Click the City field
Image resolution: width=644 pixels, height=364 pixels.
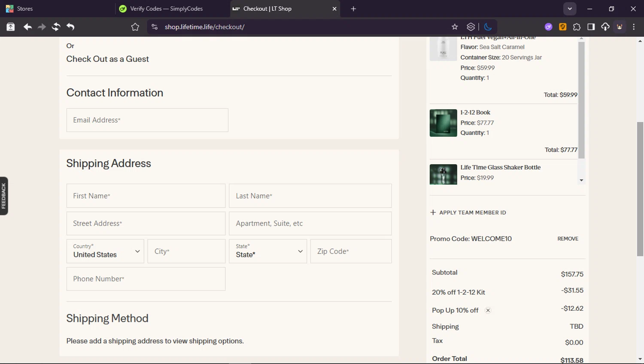point(186,251)
